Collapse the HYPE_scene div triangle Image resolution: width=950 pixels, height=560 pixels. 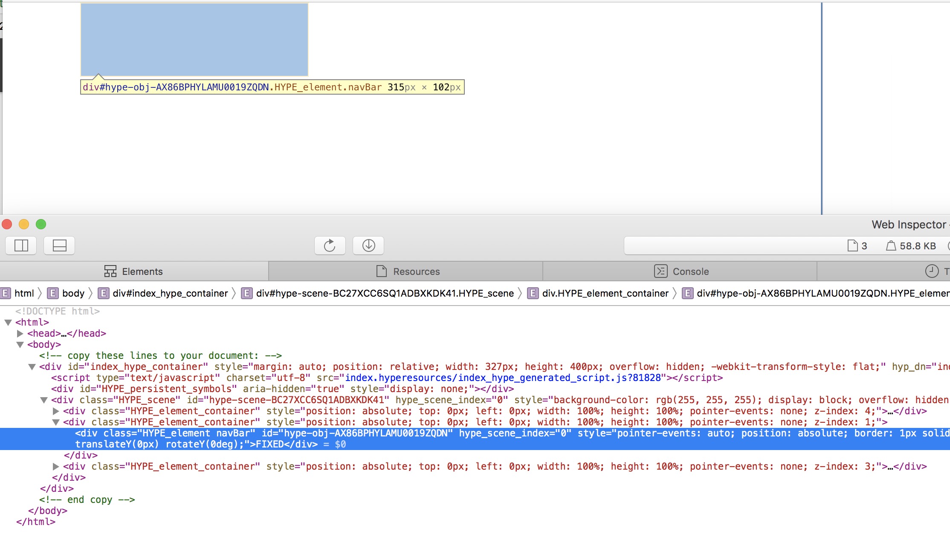click(44, 400)
